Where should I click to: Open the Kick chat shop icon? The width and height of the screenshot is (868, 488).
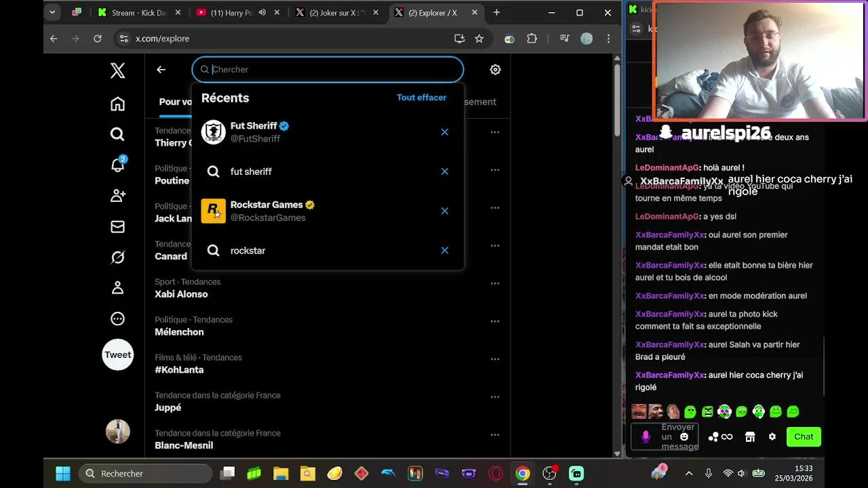point(750,437)
